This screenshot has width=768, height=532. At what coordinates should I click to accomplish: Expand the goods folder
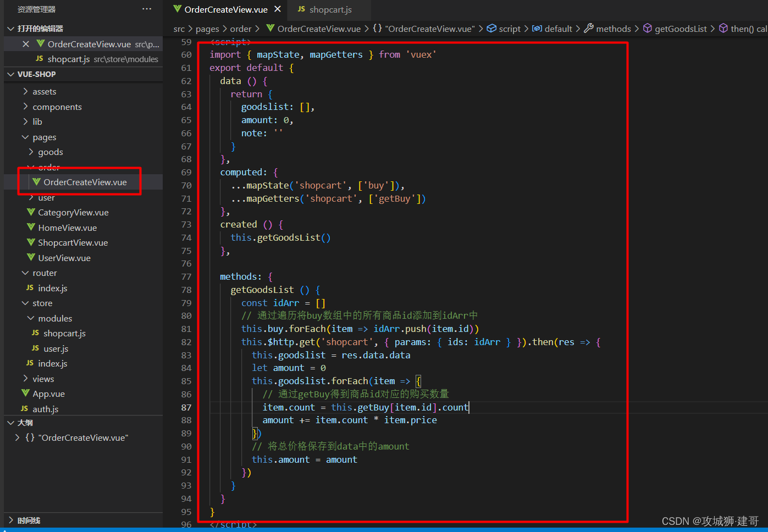coord(31,152)
